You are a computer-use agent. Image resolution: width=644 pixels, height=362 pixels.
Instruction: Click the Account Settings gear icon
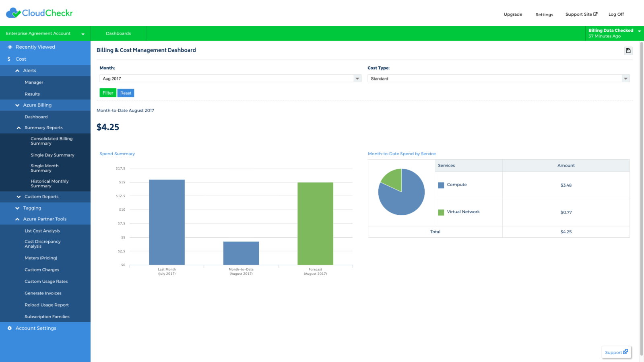(10, 328)
